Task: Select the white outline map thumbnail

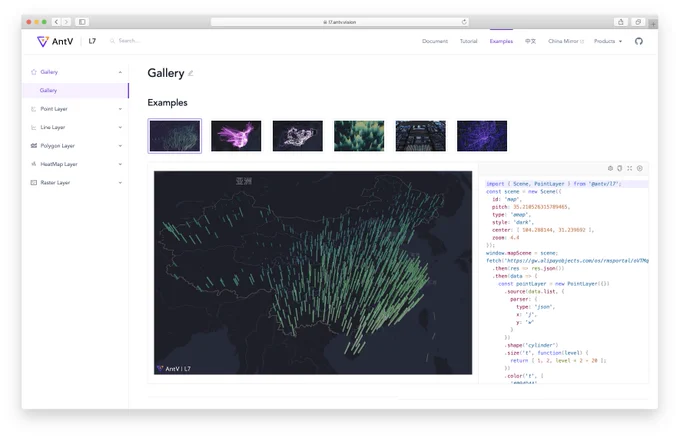Action: pyautogui.click(x=298, y=136)
